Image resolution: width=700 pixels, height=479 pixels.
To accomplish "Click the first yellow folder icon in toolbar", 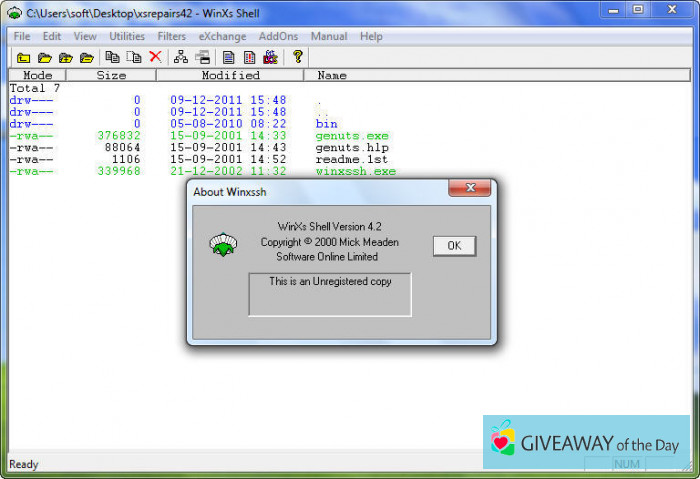I will click(23, 57).
